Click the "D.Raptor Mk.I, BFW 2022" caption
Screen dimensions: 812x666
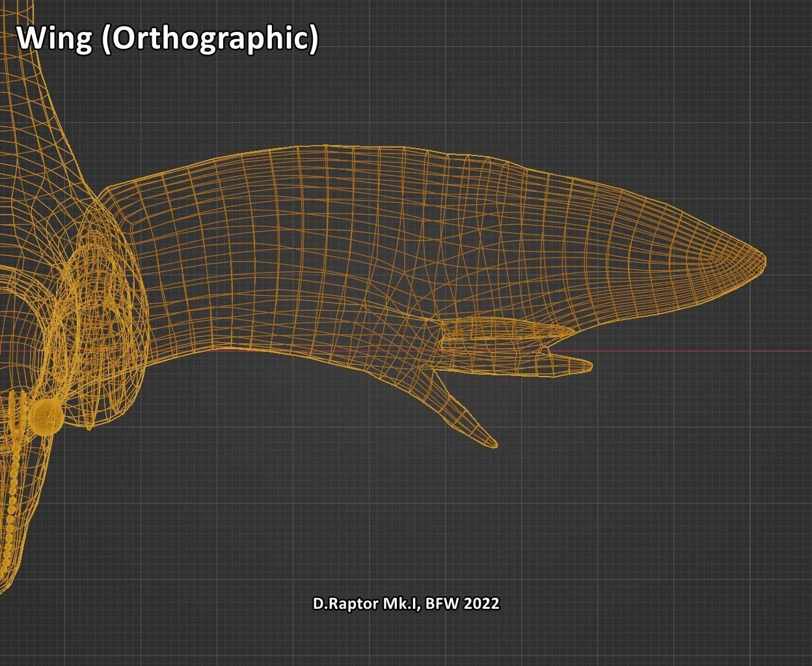pyautogui.click(x=406, y=604)
